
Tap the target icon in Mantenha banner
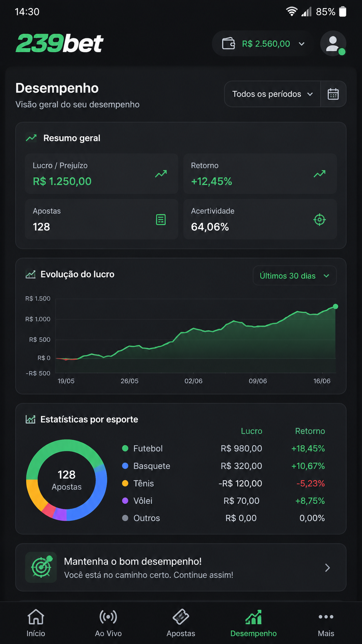click(x=41, y=567)
